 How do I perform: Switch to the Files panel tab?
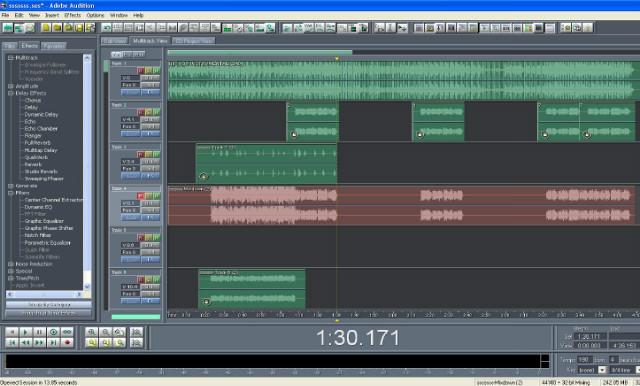coord(10,46)
